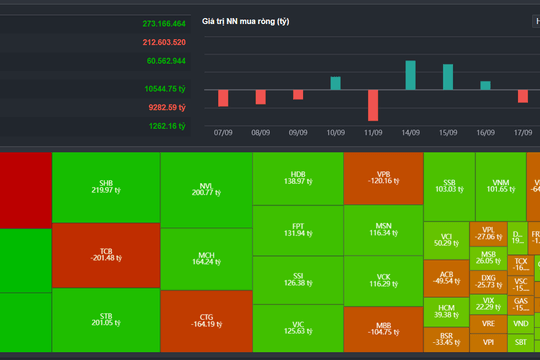Click the TCX heatmap tile
Viewport: 540px width, 360px height.
pos(521,265)
